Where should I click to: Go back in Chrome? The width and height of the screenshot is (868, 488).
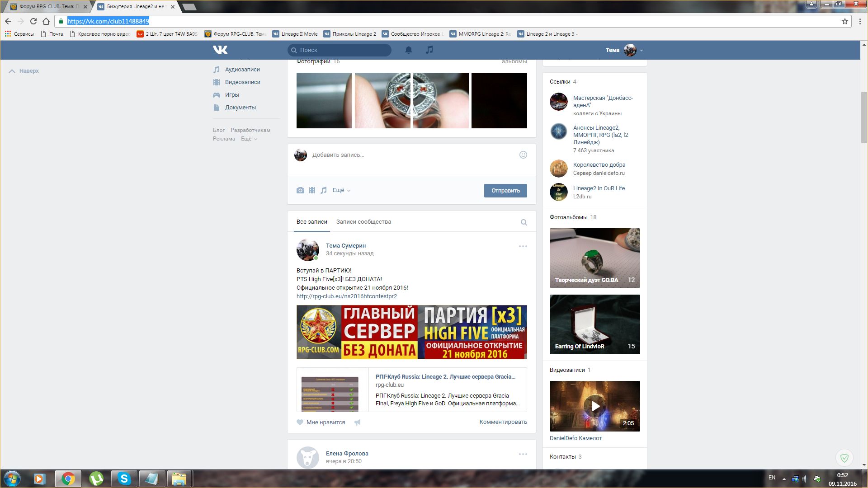(8, 21)
